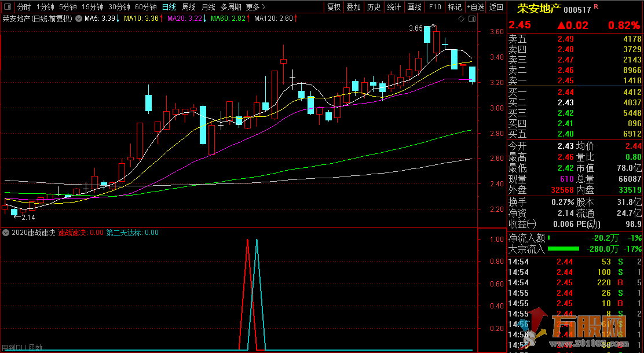
Task: Select the 60分钟 period tab
Action: (x=146, y=7)
